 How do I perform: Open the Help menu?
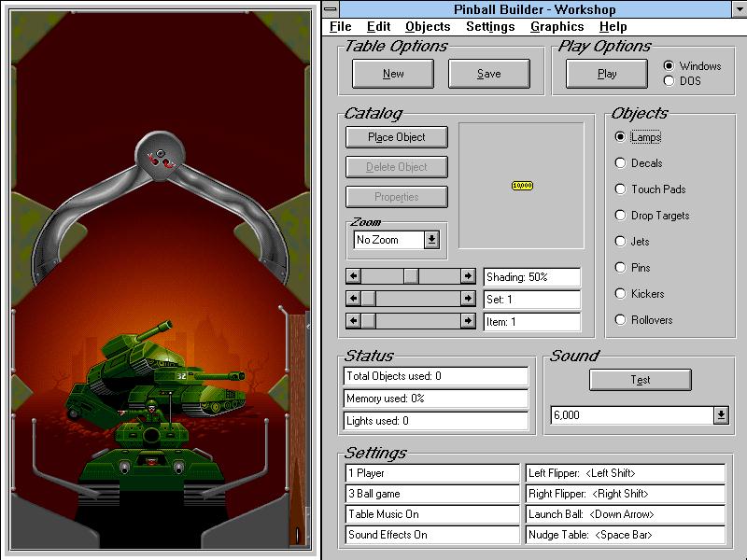613,27
